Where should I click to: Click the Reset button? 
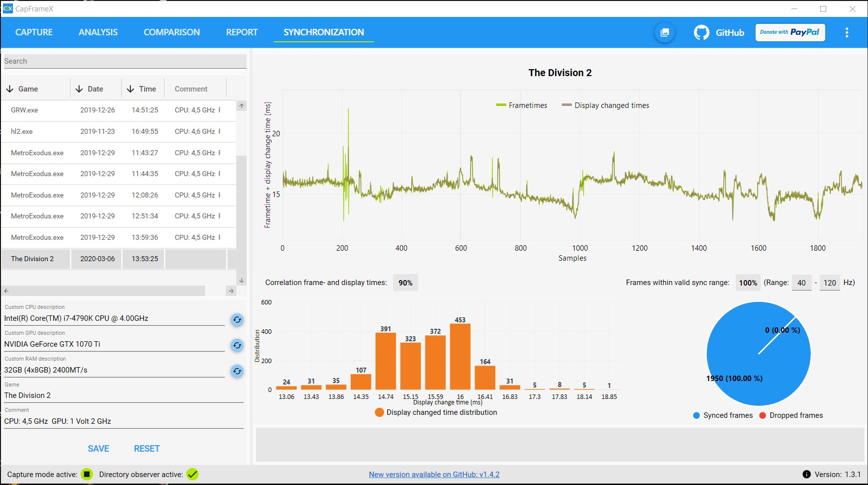[147, 449]
